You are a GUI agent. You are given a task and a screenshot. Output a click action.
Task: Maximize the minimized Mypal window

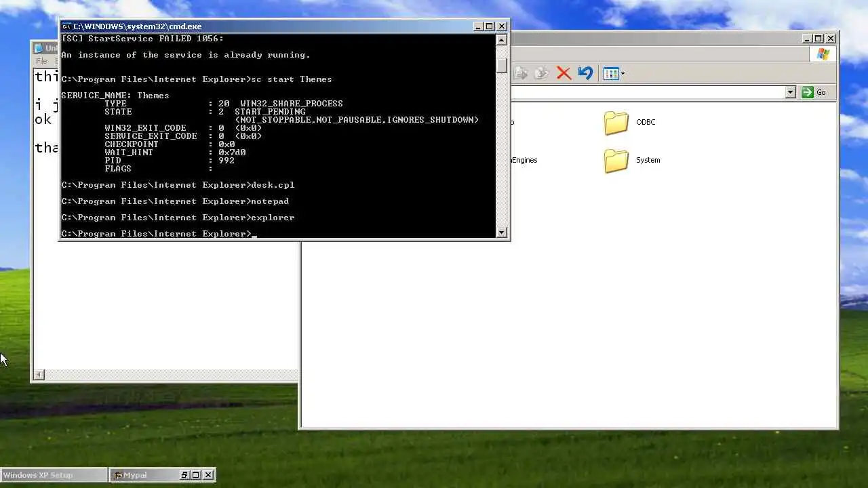coord(196,475)
